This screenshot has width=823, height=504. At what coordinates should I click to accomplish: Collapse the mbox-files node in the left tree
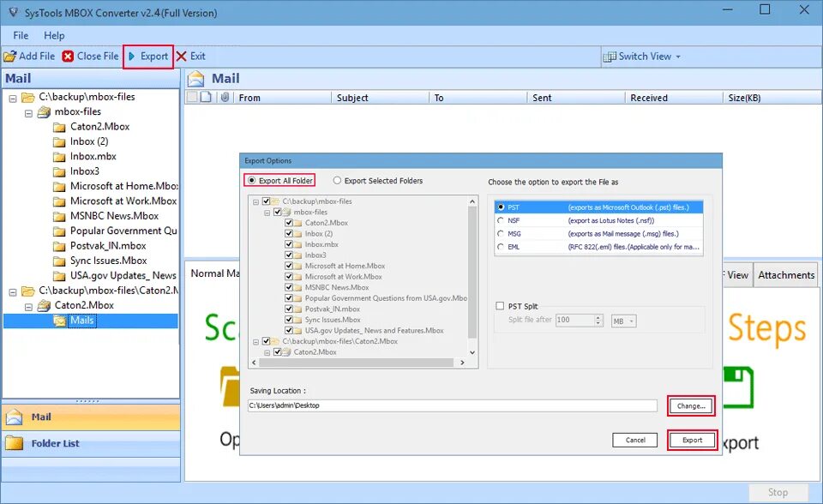[x=28, y=113]
